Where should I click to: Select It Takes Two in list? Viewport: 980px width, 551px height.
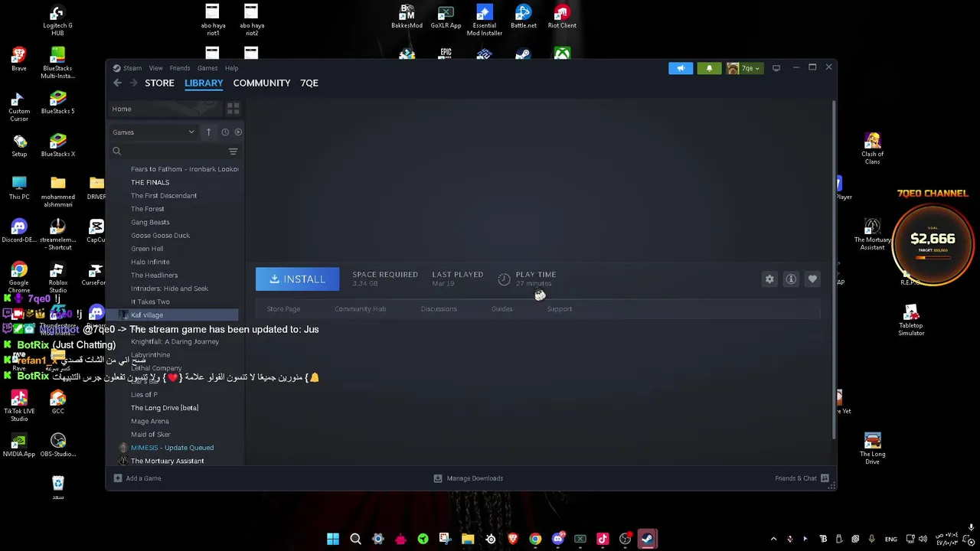[x=150, y=302]
